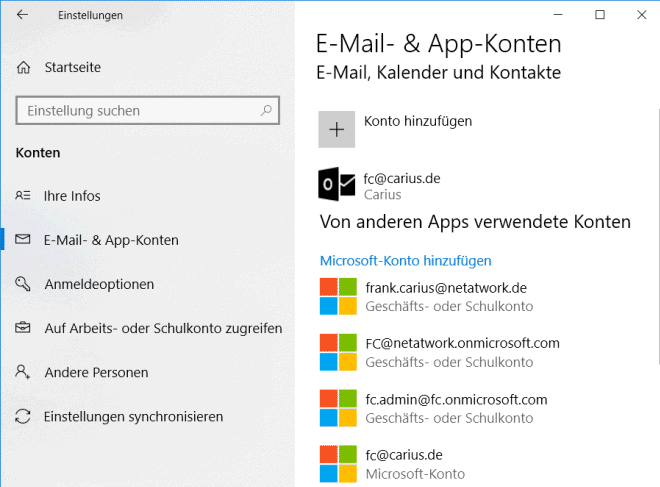Click the briefcase icon for Arbeits- oder Schulkonto
Viewport: 660px width, 487px height.
pyautogui.click(x=23, y=327)
